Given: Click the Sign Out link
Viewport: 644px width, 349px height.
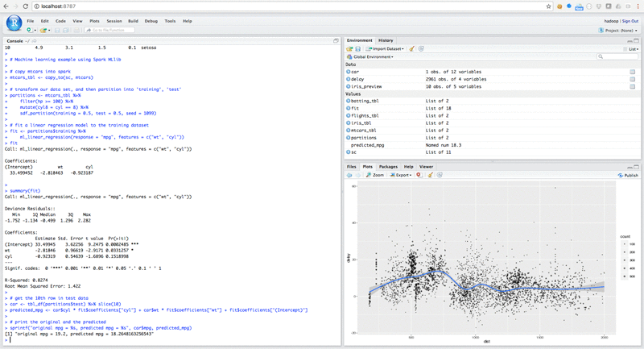Looking at the screenshot, I should 630,21.
